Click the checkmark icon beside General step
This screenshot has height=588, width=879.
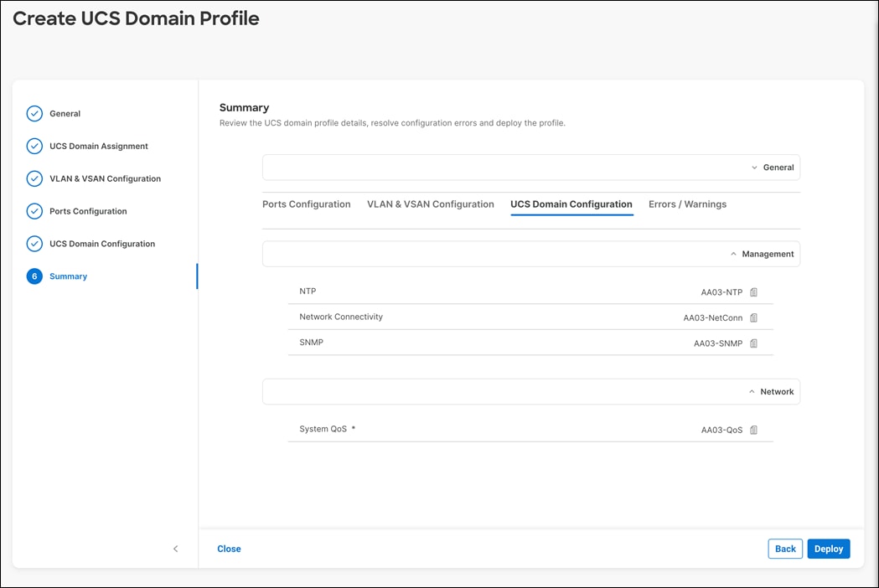tap(34, 113)
